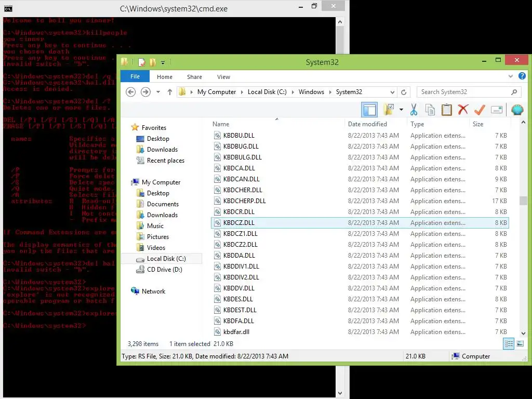Click the New Folder icon in title bar
Screen dimensions: 532x399
click(x=153, y=62)
